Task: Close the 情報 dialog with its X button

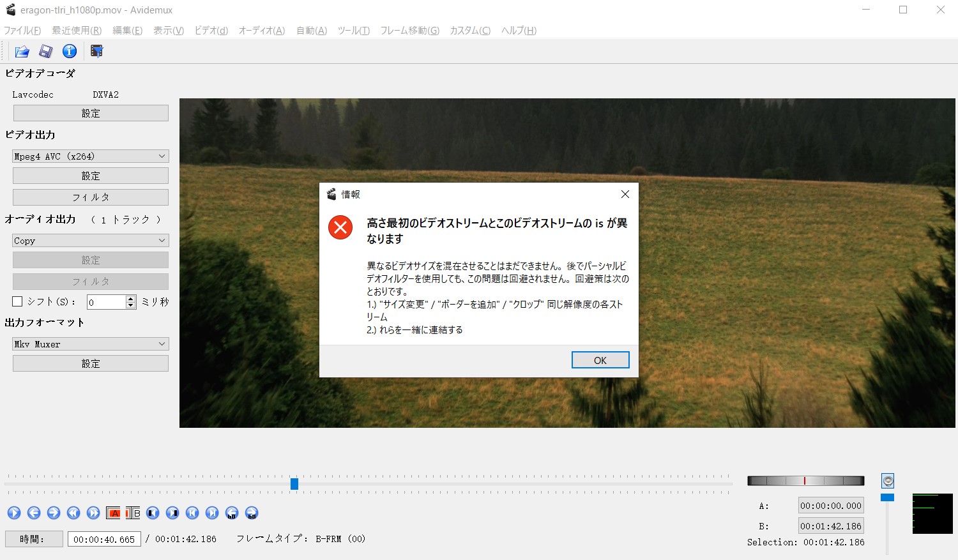Action: click(x=625, y=194)
